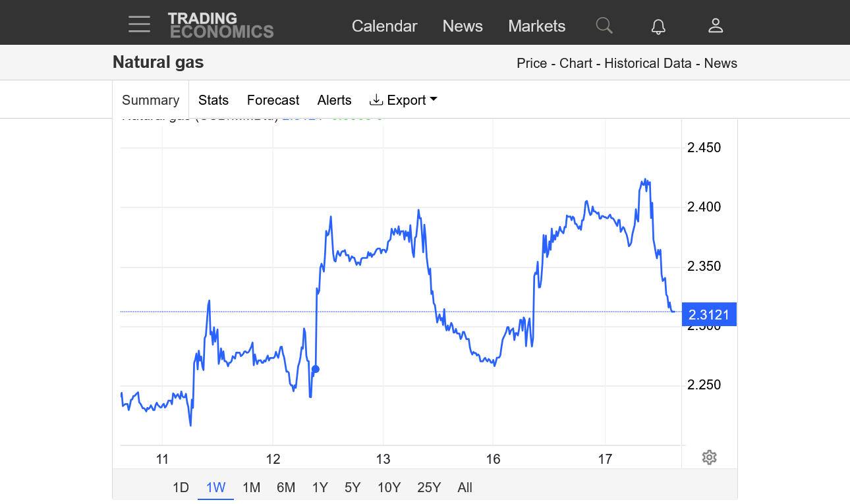Open the notifications bell

click(658, 26)
